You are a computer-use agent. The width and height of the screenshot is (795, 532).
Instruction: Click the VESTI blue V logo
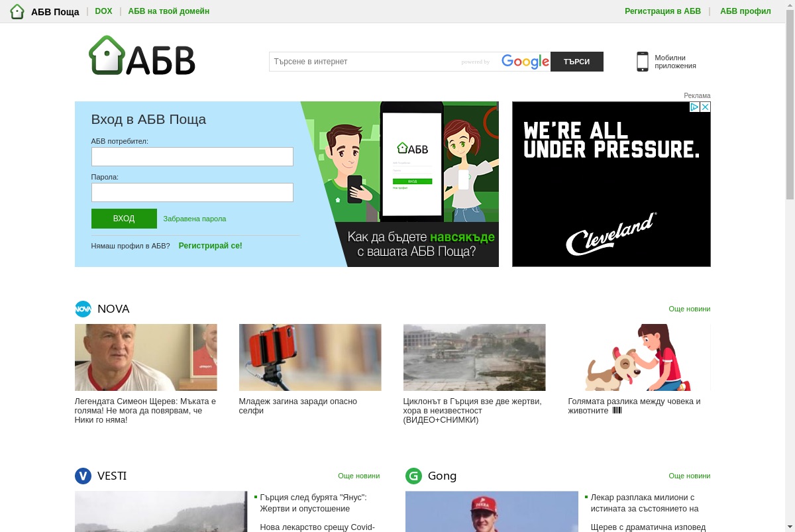83,476
